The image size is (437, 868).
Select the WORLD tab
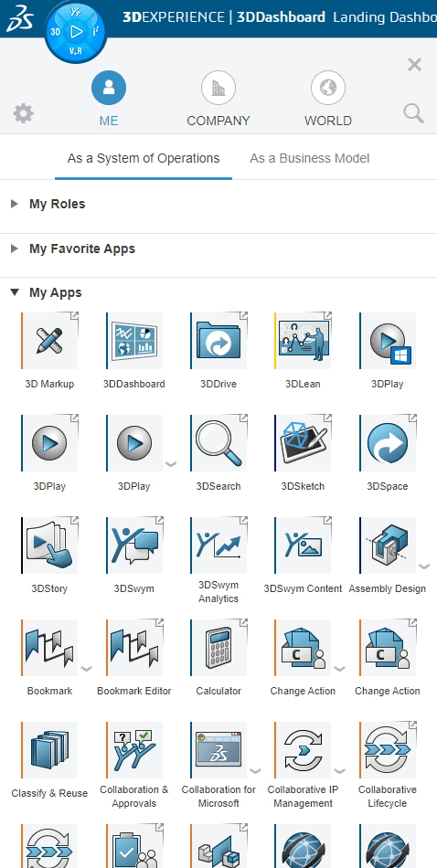328,101
